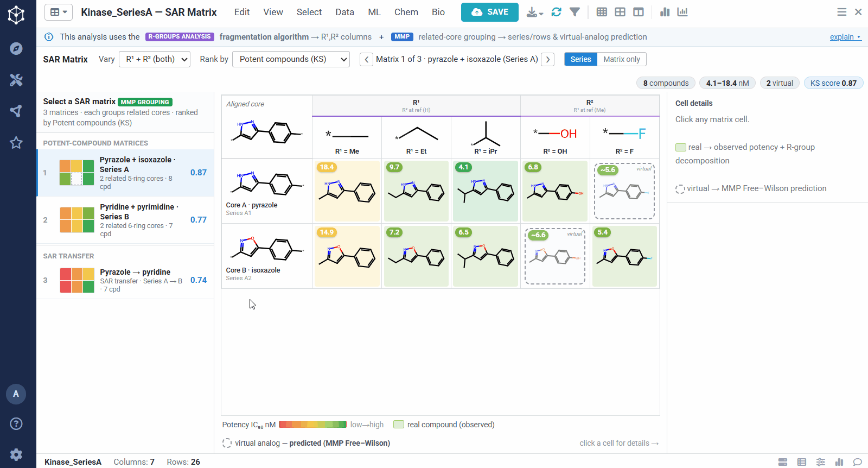Click Series B color grid thumbnail
The width and height of the screenshot is (868, 468).
(77, 220)
